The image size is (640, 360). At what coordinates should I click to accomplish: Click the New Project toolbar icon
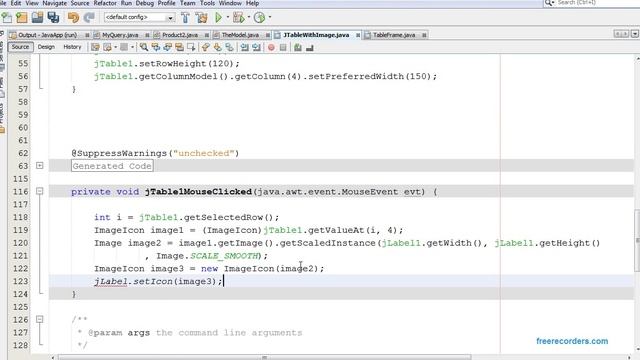coord(22,18)
